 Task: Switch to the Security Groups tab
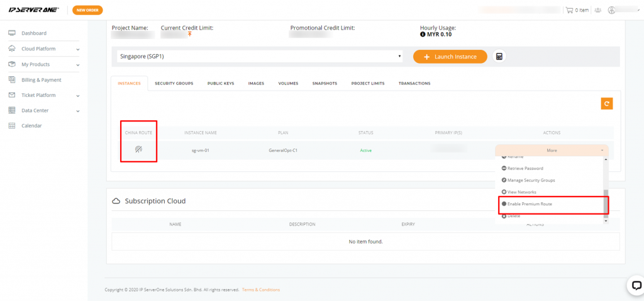pyautogui.click(x=174, y=84)
